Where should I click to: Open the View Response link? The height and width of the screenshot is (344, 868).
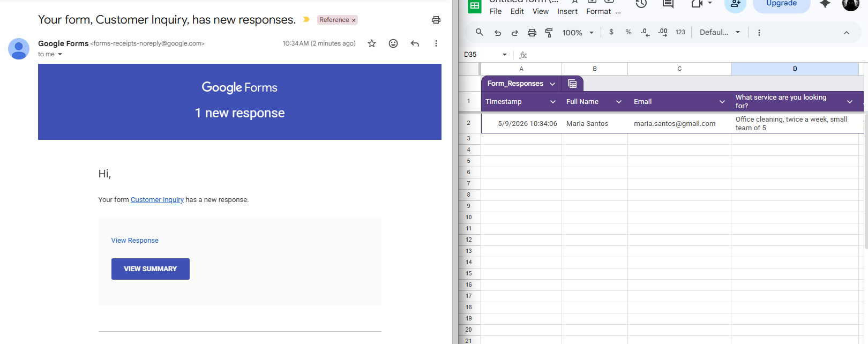134,241
